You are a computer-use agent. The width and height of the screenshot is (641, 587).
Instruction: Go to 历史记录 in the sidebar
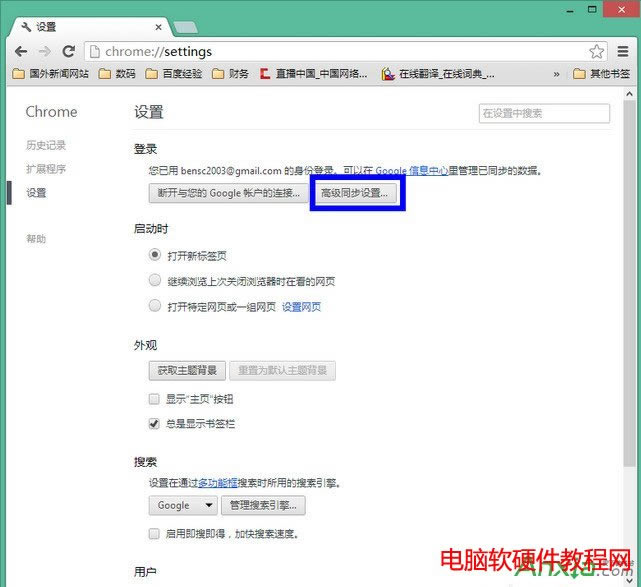46,145
